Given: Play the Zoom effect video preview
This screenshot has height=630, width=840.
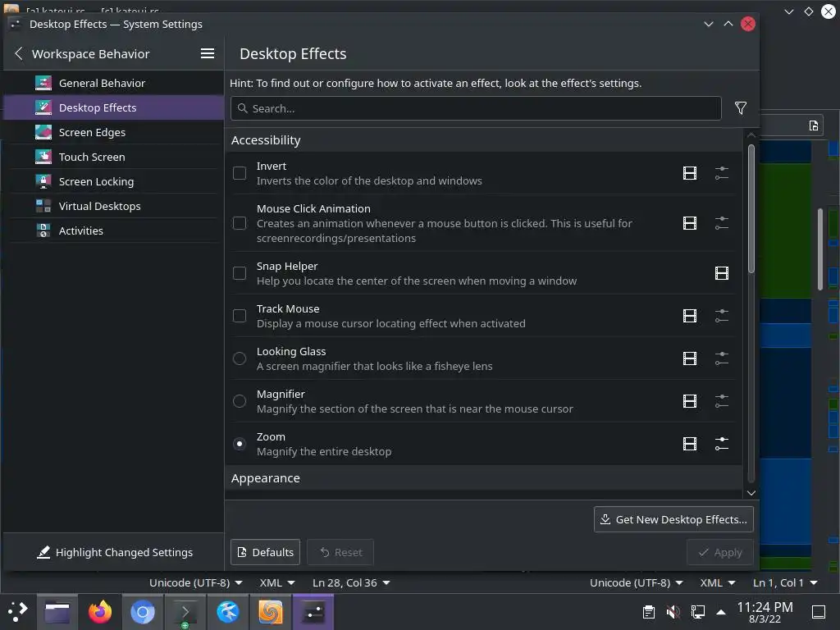Looking at the screenshot, I should tap(689, 444).
